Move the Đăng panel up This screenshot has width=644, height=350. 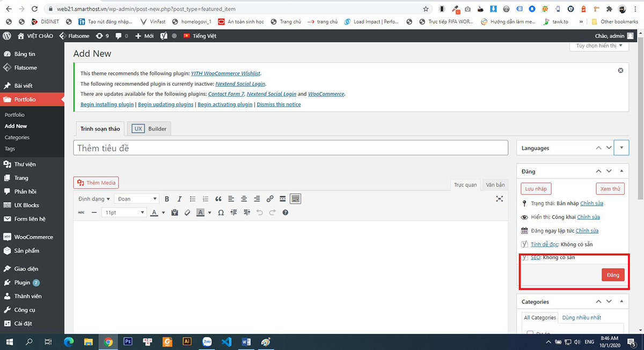pyautogui.click(x=599, y=171)
